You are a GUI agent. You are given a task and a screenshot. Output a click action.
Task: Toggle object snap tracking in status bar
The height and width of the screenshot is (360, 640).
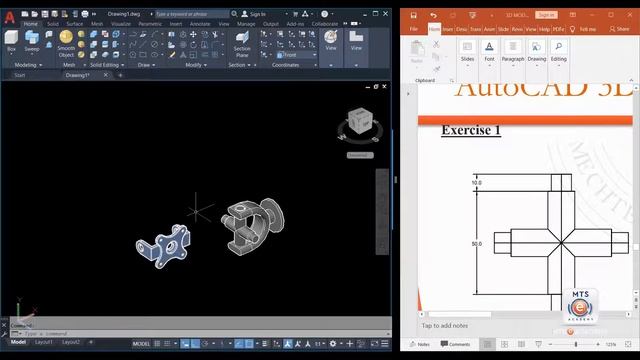[x=239, y=344]
